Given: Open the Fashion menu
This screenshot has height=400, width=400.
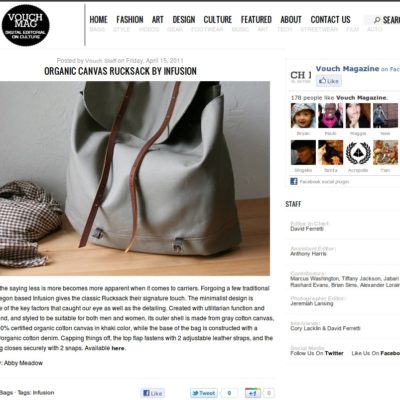Looking at the screenshot, I should coord(130,20).
